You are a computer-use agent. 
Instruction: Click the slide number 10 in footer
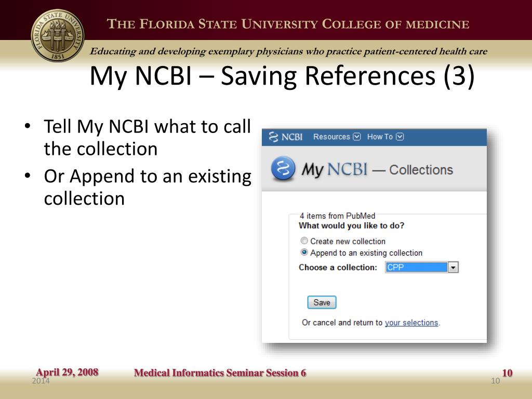[x=507, y=373]
